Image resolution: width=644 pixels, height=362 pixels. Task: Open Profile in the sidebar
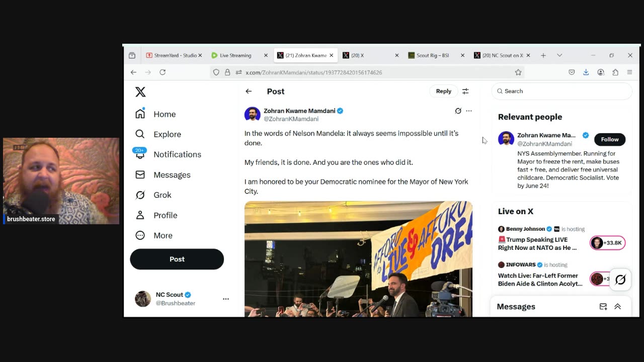(156, 215)
